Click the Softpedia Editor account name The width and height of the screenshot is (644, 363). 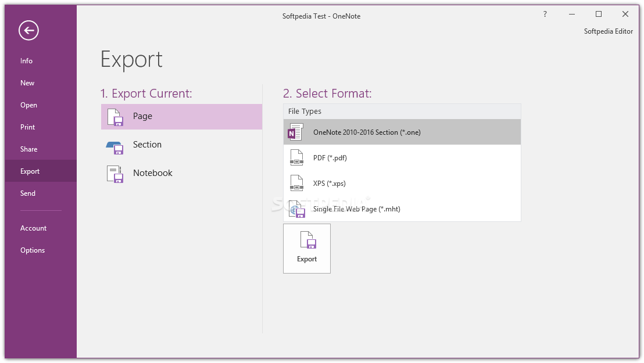609,31
